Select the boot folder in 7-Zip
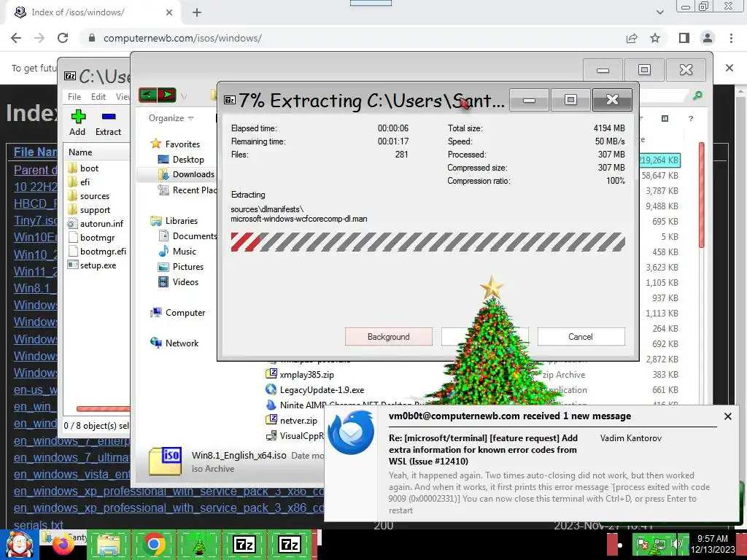This screenshot has width=747, height=560. 89,168
